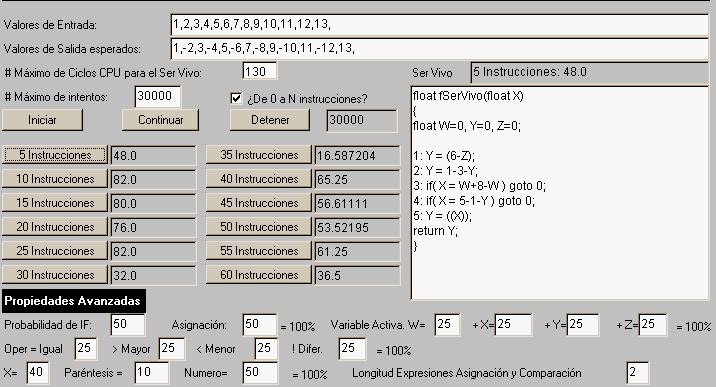Edit the < Menor field
716x387 pixels.
pos(266,349)
